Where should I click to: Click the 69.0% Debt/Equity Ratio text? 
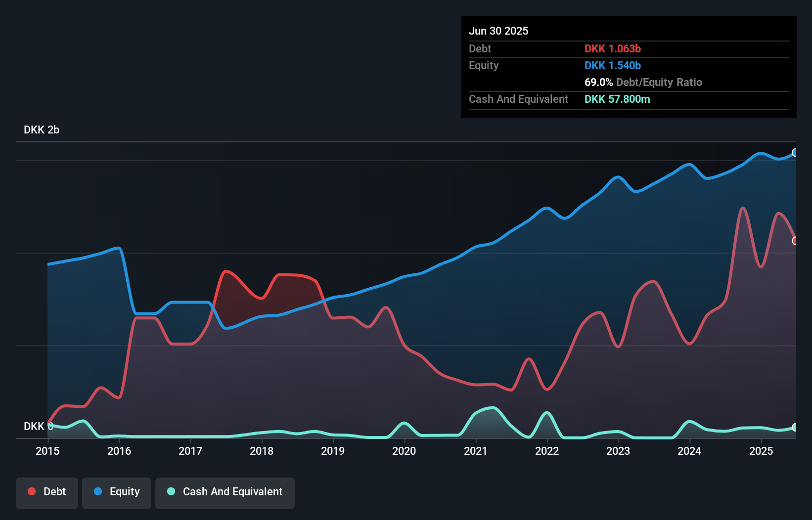click(643, 83)
